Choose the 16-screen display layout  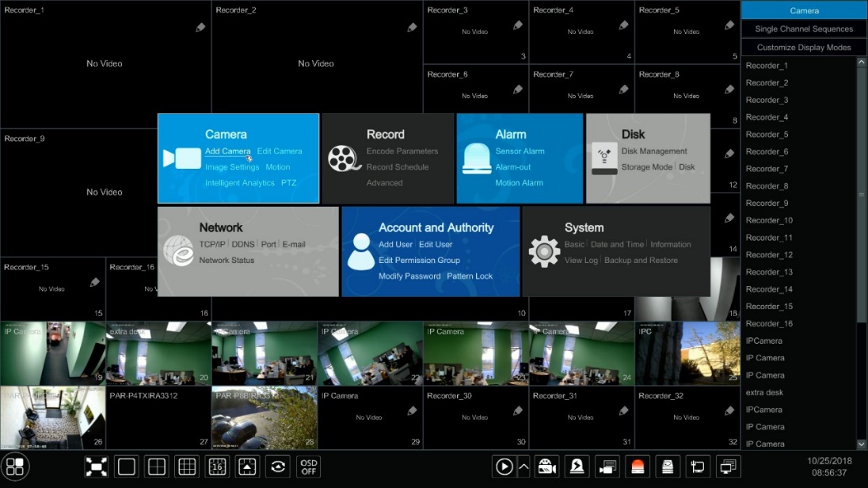pos(217,467)
